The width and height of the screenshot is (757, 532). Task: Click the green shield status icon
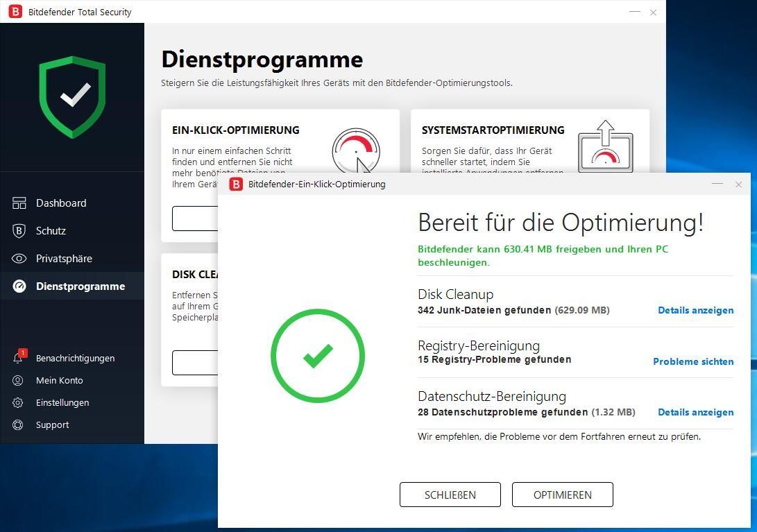click(72, 96)
